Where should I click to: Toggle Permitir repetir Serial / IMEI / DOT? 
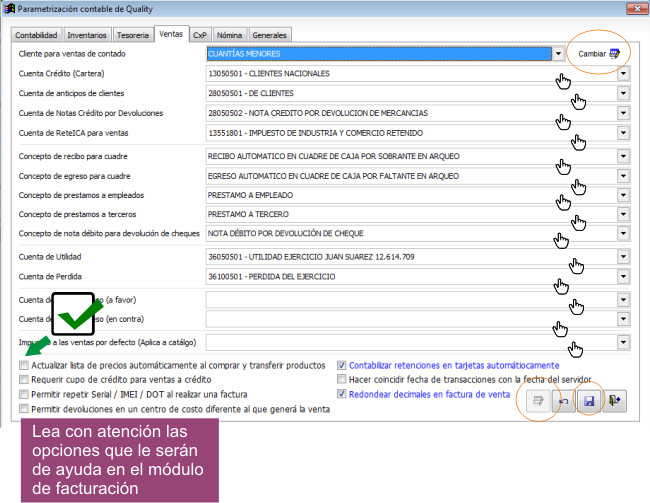coord(24,394)
